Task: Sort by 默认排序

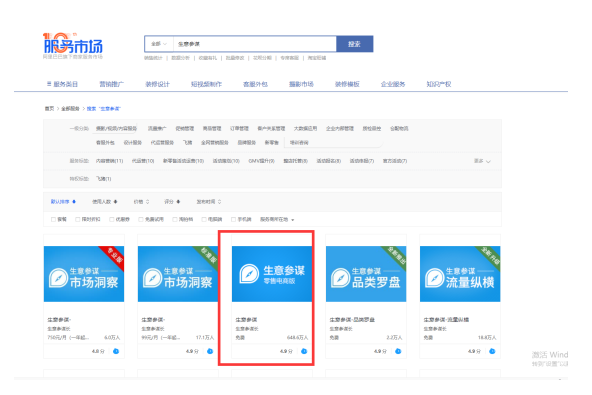Action: pos(63,202)
